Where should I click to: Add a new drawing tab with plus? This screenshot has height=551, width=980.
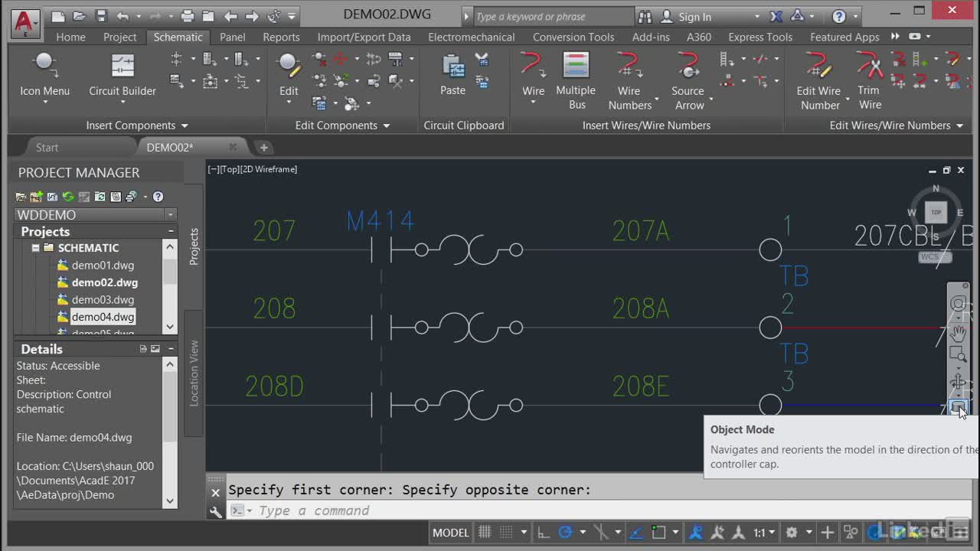point(263,147)
